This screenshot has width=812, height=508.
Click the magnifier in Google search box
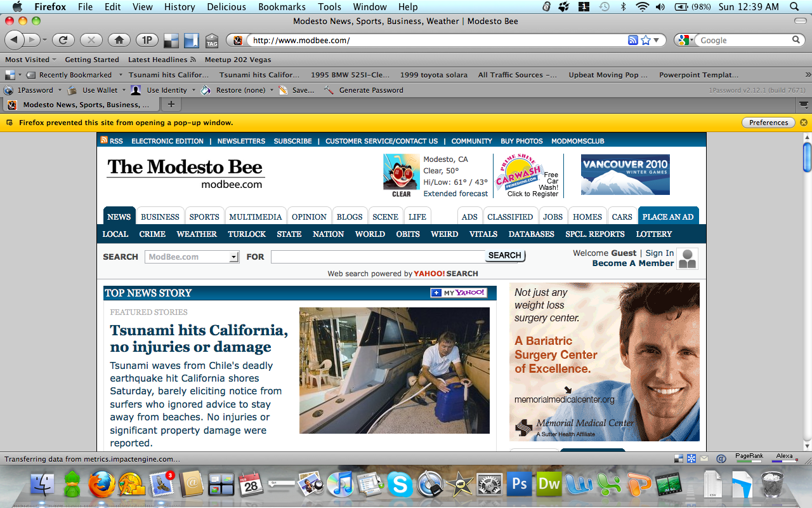pos(796,40)
